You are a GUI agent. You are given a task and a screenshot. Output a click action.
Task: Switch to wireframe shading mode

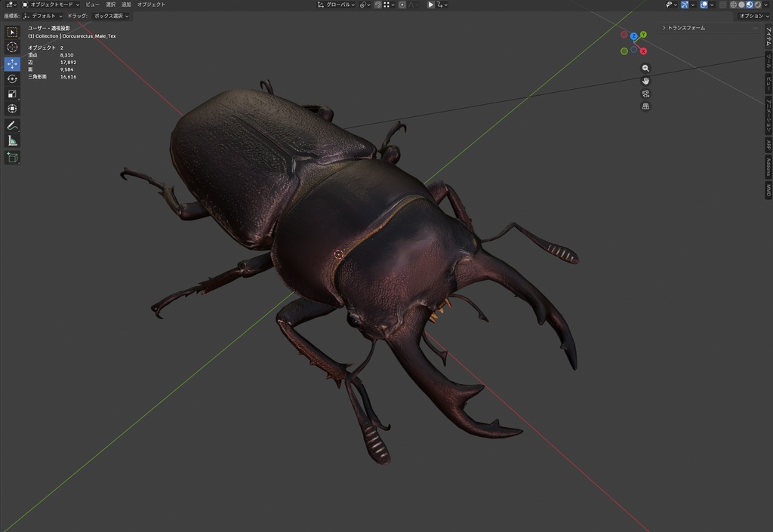[734, 5]
